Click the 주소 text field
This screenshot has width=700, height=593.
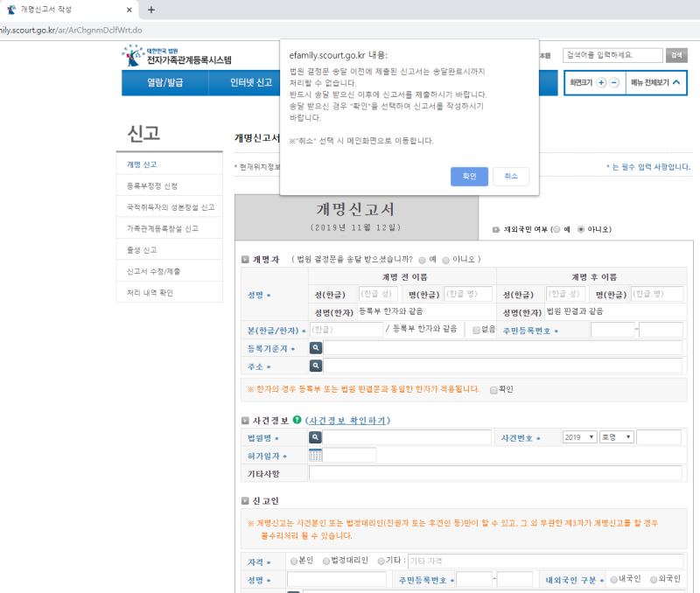[502, 366]
